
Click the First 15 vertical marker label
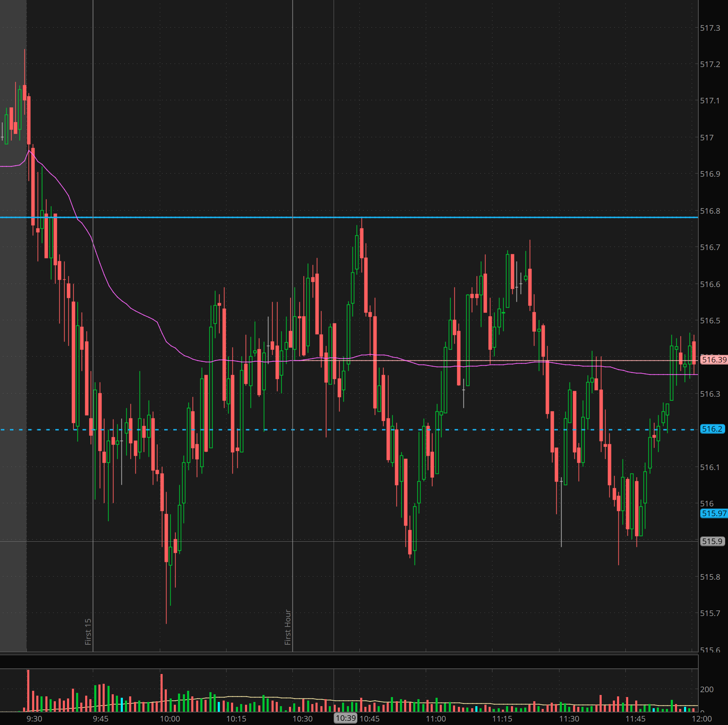tap(88, 632)
